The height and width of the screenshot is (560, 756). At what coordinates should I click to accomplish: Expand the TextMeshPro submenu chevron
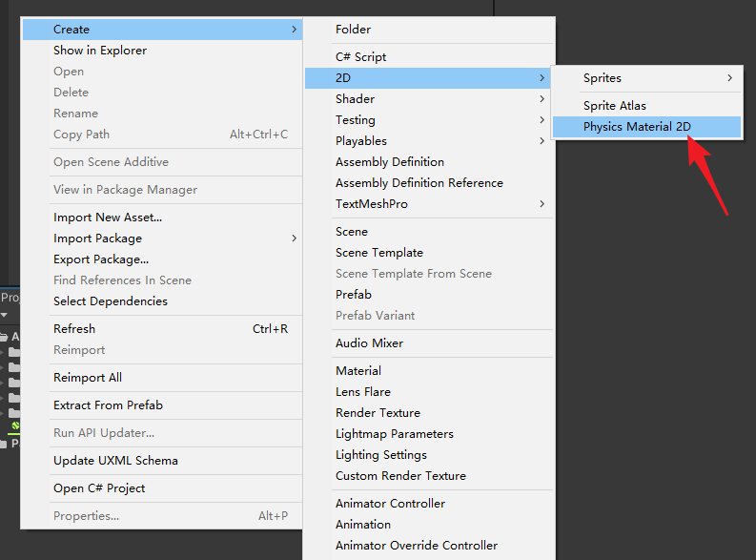(x=541, y=204)
